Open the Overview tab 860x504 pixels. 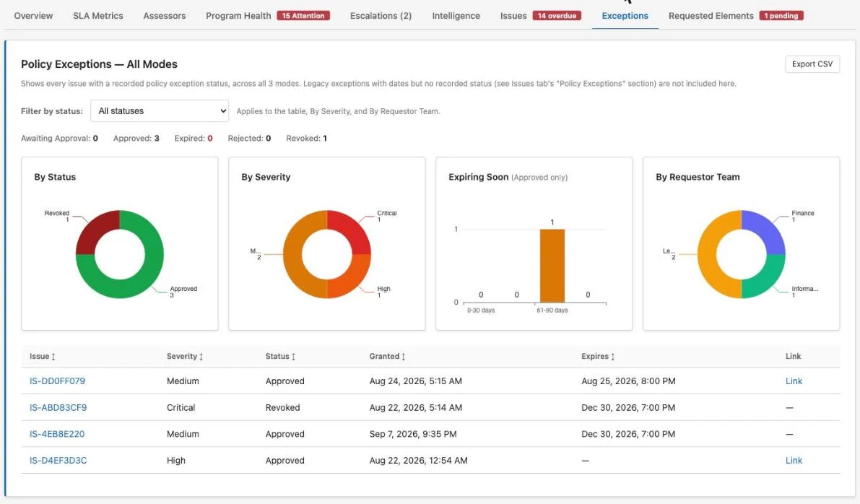[33, 16]
